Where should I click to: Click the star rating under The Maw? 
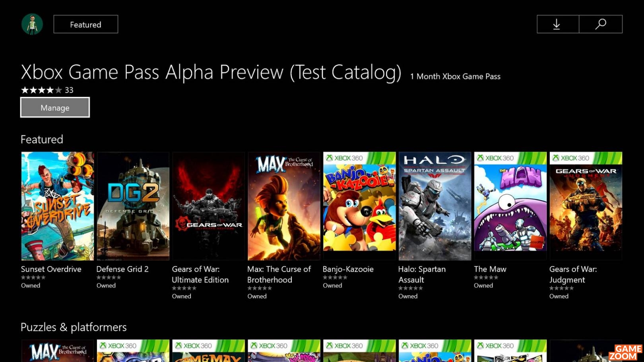[486, 277]
